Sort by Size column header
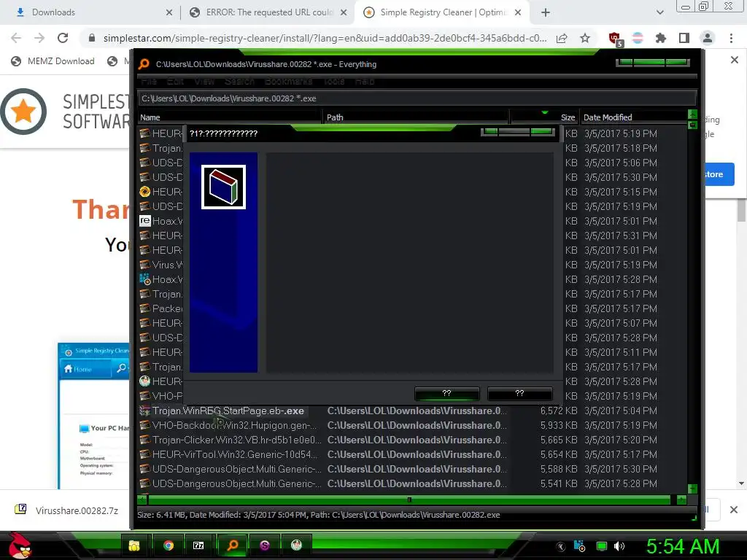This screenshot has height=560, width=747. tap(544, 117)
